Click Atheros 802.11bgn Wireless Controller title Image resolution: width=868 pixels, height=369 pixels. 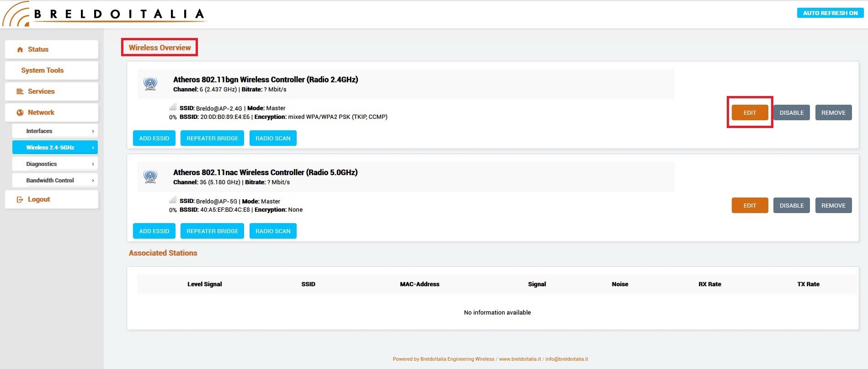click(x=266, y=80)
